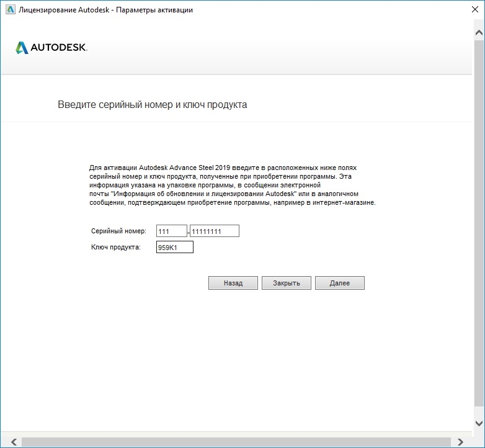Screen dimensions: 485x448
Task: Click the window title Параметры активации
Action: 154,10
